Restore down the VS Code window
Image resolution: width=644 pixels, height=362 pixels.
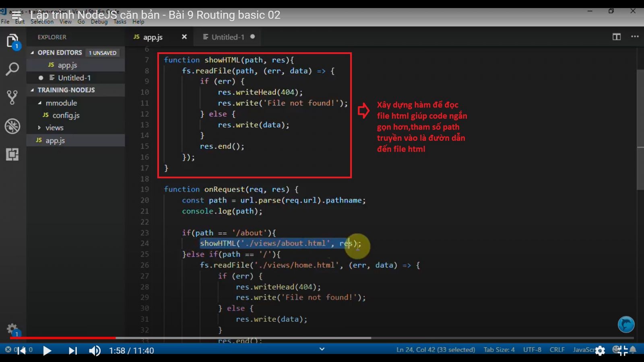pos(611,11)
